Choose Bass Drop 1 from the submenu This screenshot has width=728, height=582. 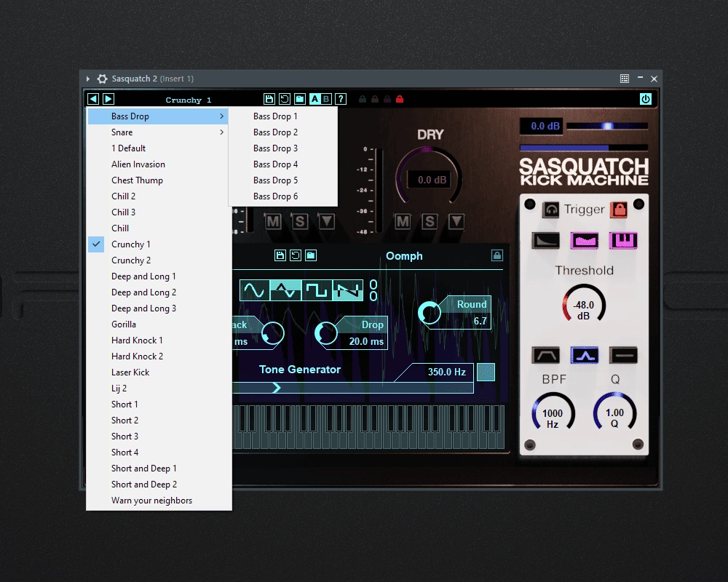pyautogui.click(x=283, y=116)
